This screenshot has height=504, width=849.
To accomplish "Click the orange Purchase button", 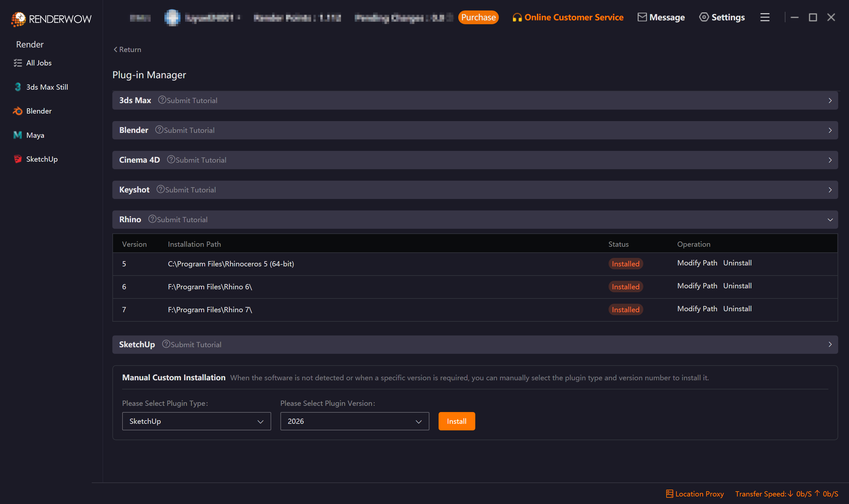I will pyautogui.click(x=478, y=17).
